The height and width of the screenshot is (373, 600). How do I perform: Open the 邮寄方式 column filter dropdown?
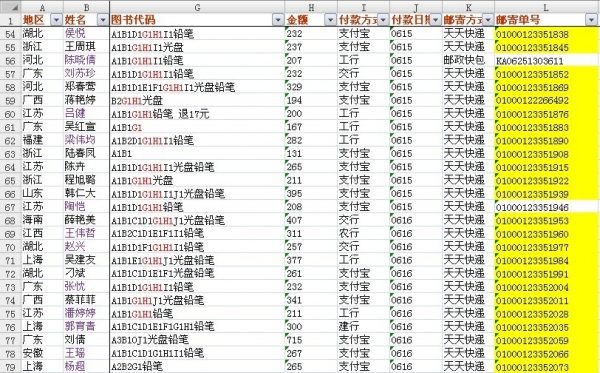coord(488,20)
